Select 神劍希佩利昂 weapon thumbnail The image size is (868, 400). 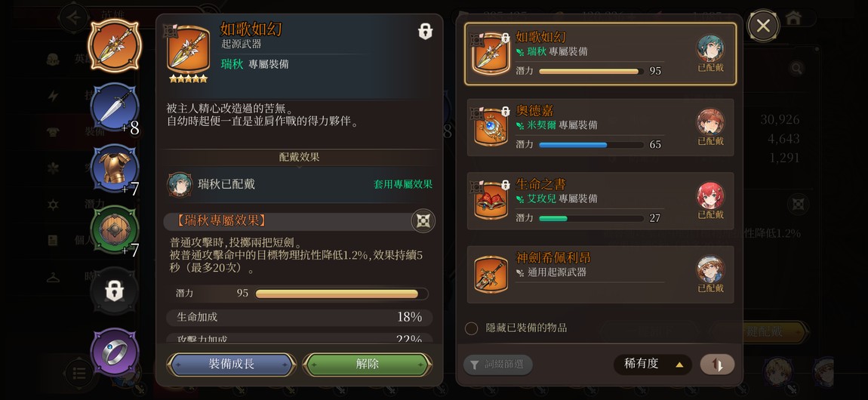point(491,275)
